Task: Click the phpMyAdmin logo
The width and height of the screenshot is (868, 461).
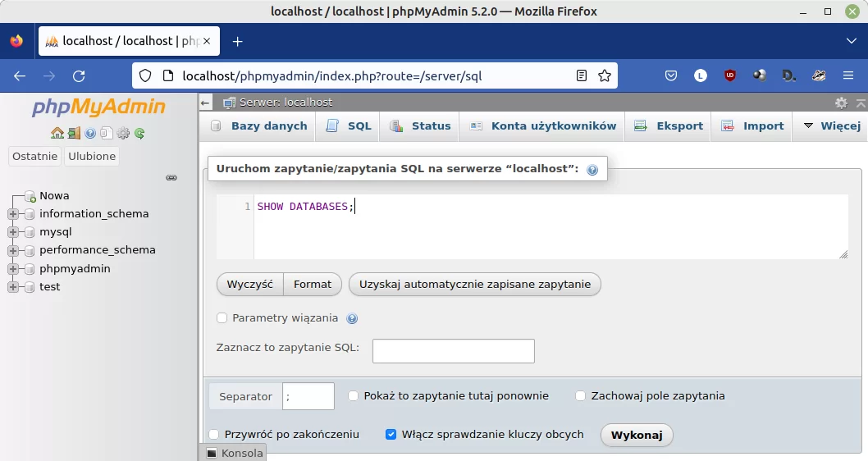Action: pos(98,107)
